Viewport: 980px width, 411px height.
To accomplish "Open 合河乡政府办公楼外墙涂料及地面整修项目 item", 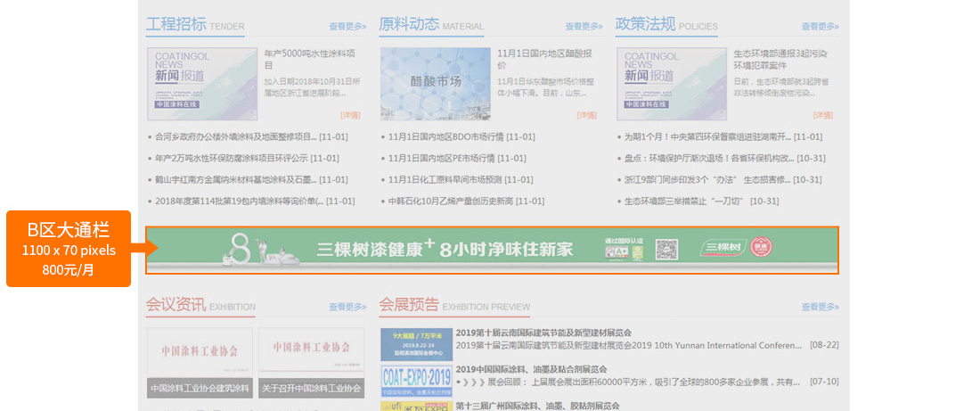I will pos(251,137).
